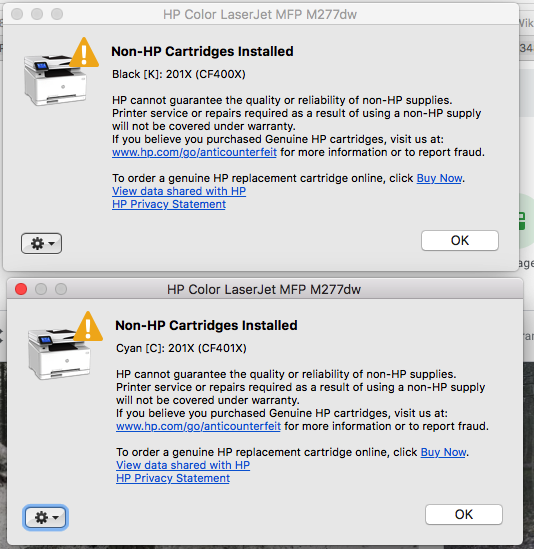Select text 'Cyan [C]: 201X (CF401X)'

coord(181,348)
